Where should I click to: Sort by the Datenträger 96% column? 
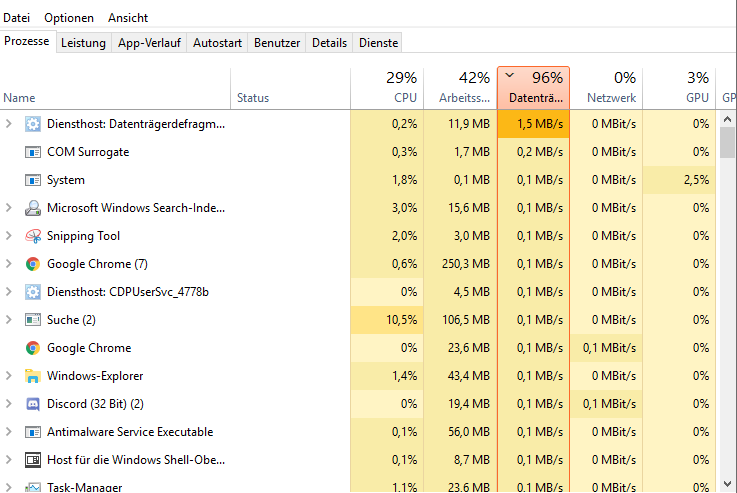(533, 88)
